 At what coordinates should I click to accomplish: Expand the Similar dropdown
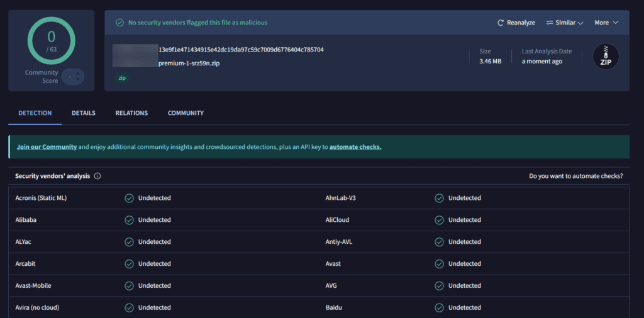click(580, 23)
